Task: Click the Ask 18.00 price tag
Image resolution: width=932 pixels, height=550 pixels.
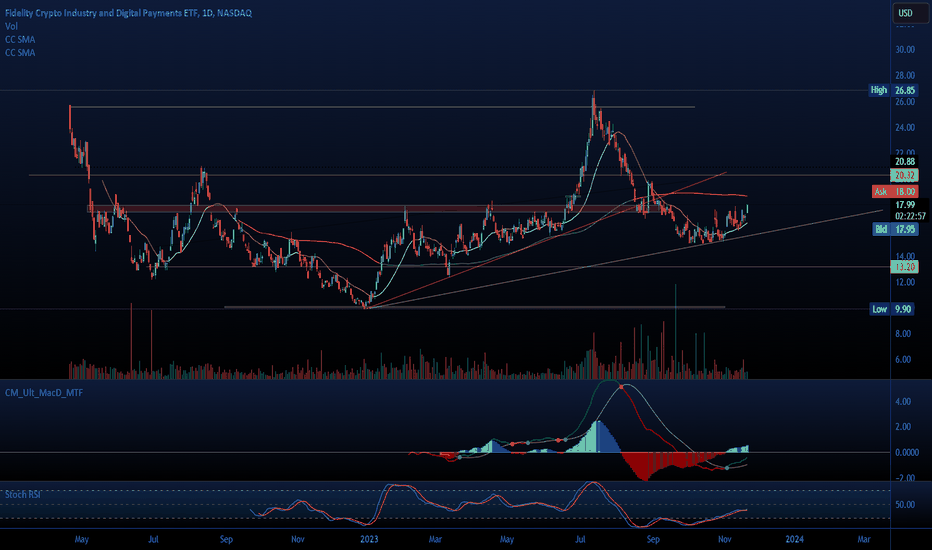Action: [895, 191]
